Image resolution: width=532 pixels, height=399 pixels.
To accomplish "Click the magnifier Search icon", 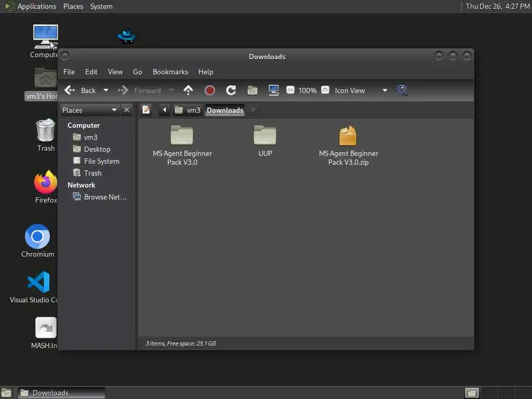I will [x=403, y=90].
